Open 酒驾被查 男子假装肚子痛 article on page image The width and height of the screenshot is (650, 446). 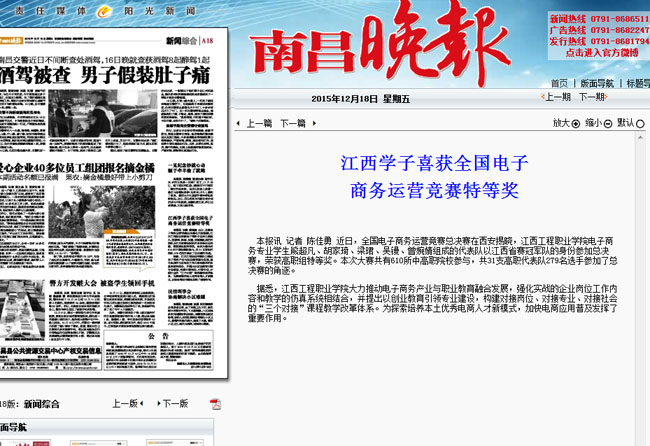coord(105,75)
